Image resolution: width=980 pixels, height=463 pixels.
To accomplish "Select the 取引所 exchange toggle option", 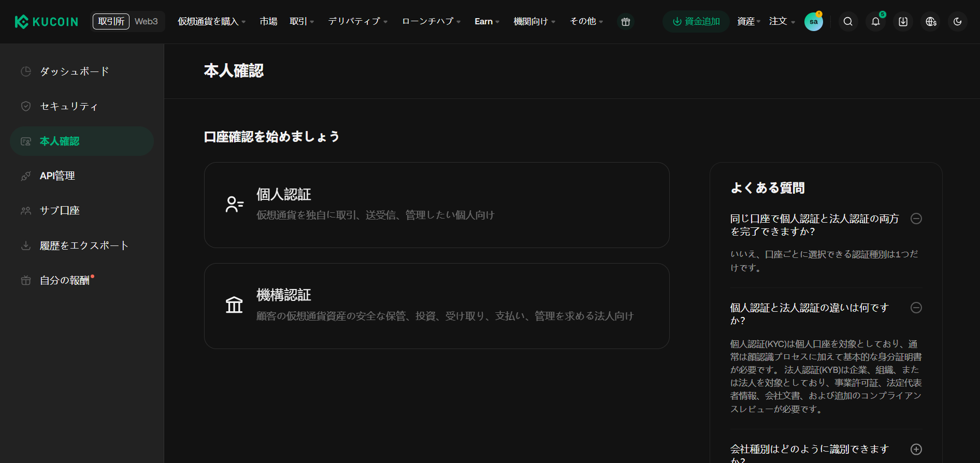I will 111,22.
